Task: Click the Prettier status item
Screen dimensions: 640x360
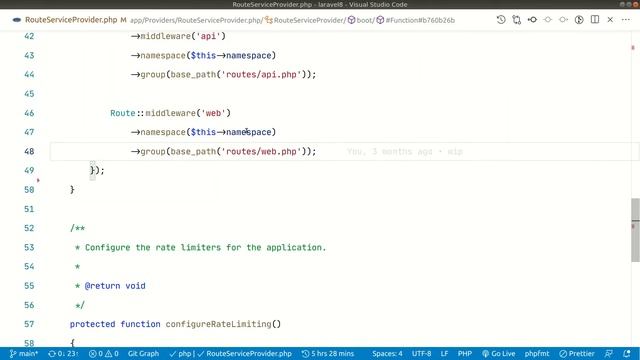Action: 577,353
